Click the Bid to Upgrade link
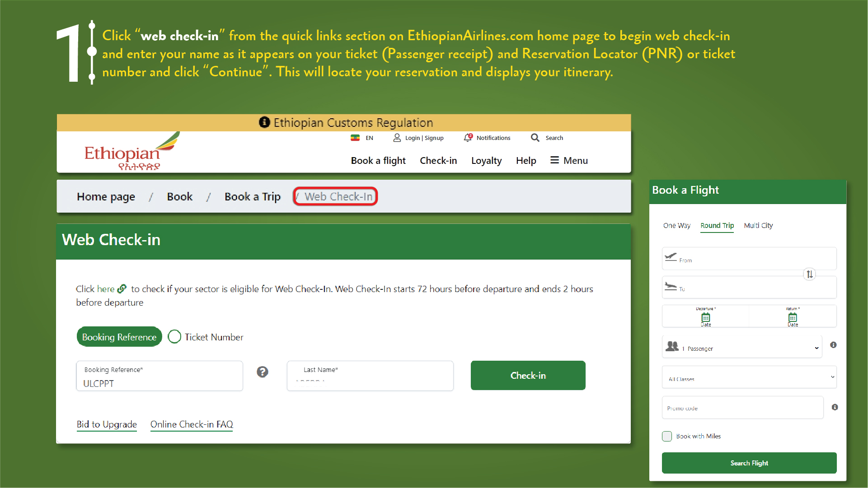Viewport: 868px width, 488px height. point(107,423)
